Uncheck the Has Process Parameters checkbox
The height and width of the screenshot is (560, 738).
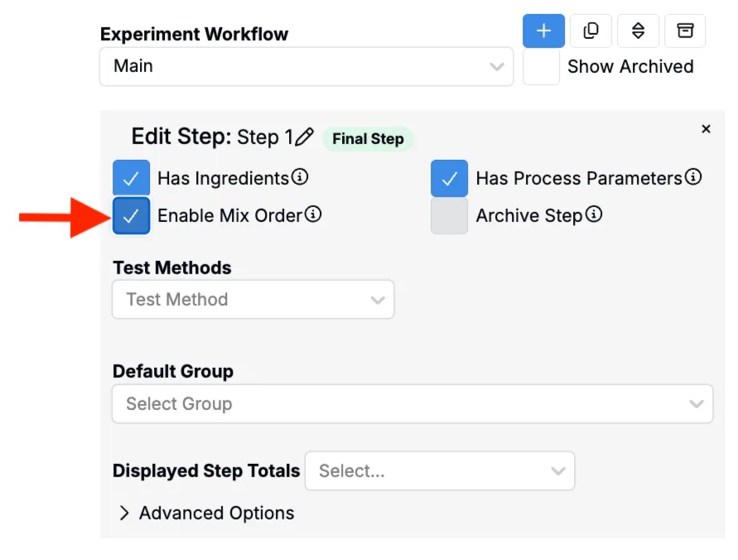tap(449, 178)
